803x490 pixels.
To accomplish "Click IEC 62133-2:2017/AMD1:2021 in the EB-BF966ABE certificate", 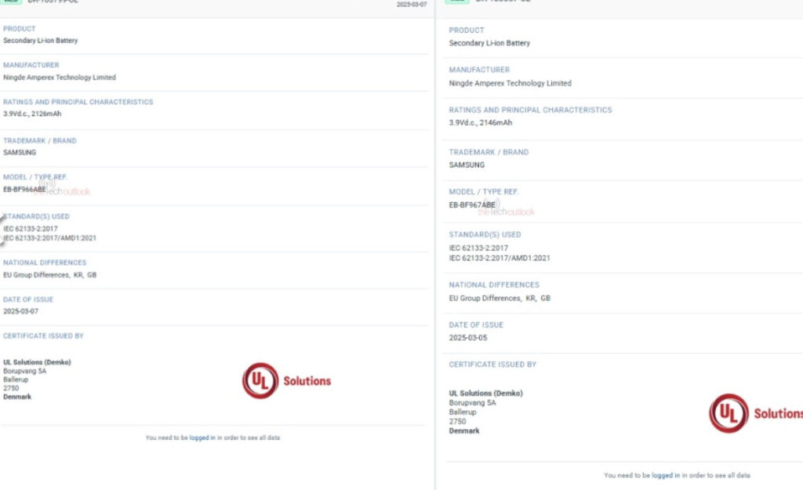I will 50,238.
